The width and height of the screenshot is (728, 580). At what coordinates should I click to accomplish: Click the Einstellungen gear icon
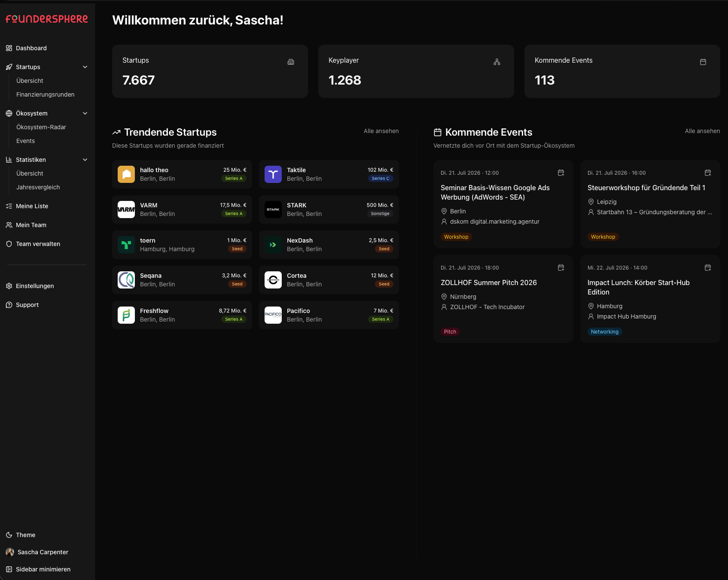[x=9, y=286]
